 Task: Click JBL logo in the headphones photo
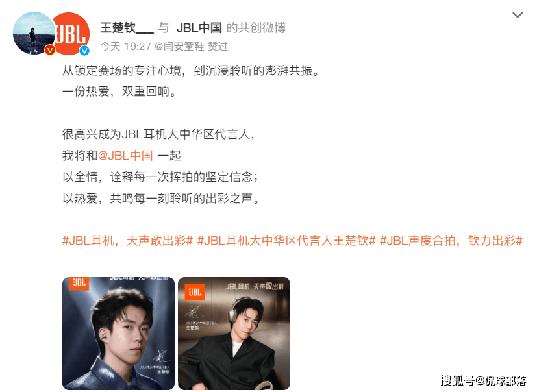pos(195,292)
